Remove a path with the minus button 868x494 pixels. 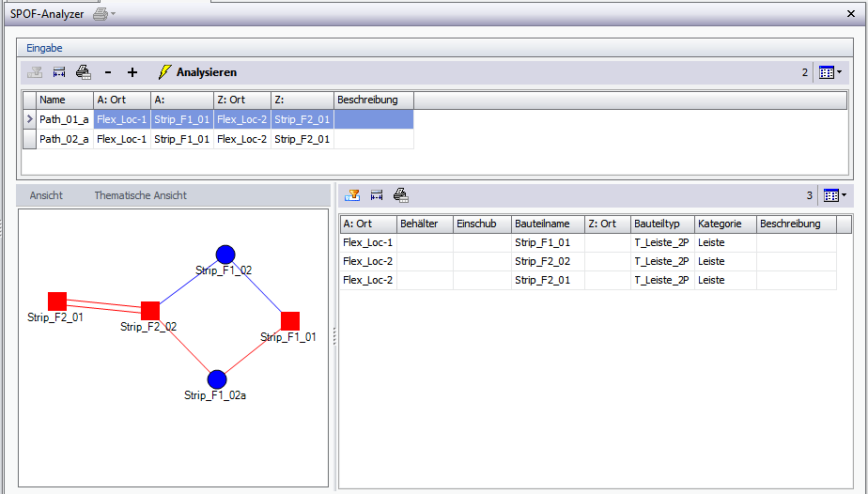pos(108,72)
